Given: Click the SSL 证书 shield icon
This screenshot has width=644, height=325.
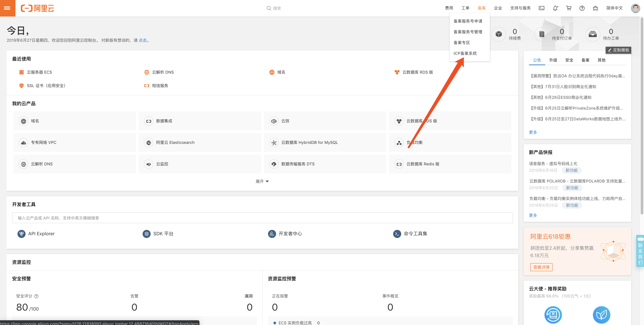Looking at the screenshot, I should (22, 86).
